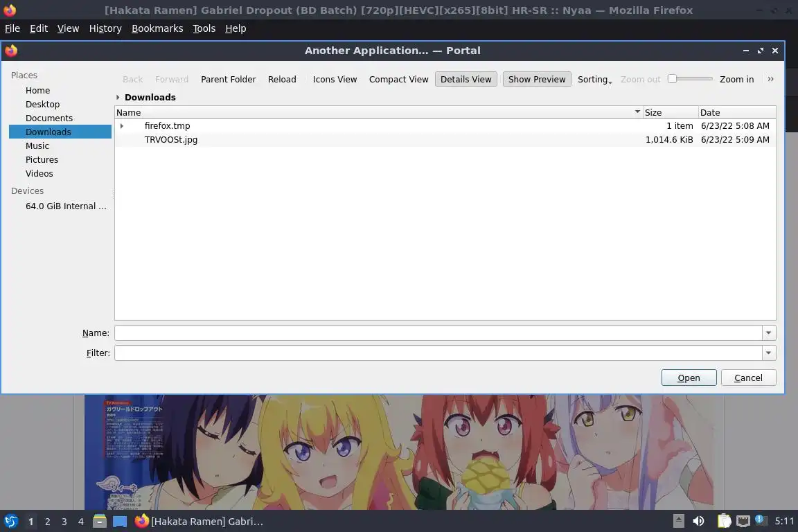Image resolution: width=798 pixels, height=532 pixels.
Task: Open the clipboard manager tray icon
Action: 724,522
